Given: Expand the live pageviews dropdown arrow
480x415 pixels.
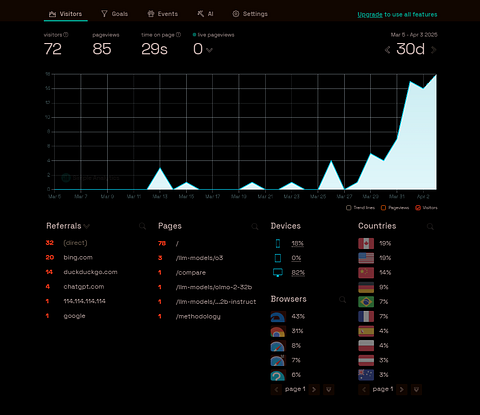Looking at the screenshot, I should 209,50.
